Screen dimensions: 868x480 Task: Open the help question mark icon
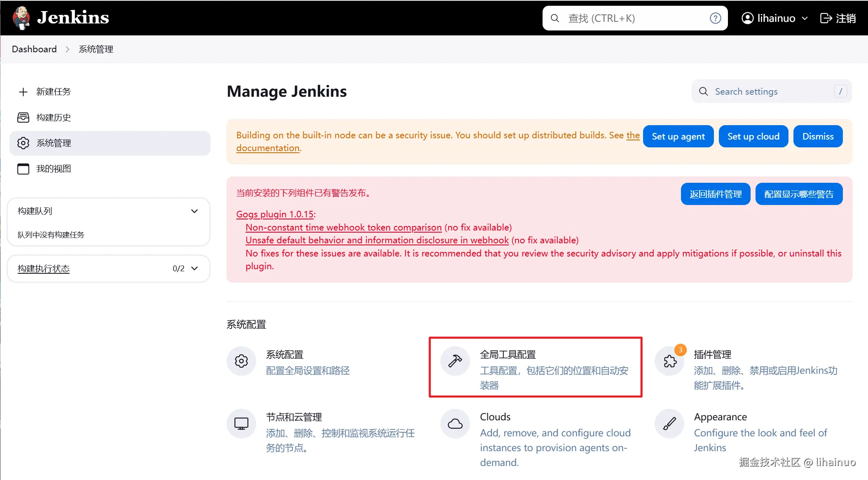coord(716,18)
